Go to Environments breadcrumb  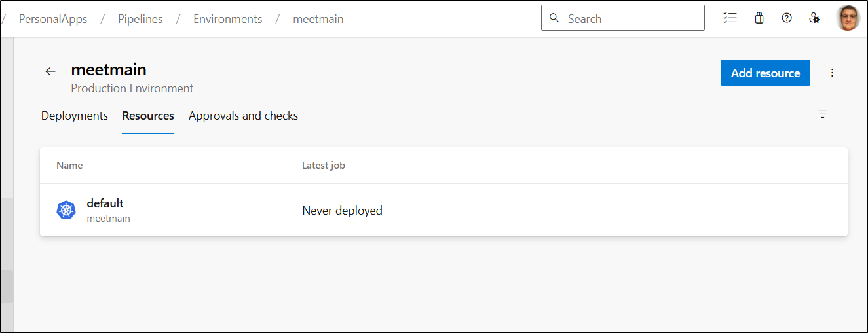228,19
